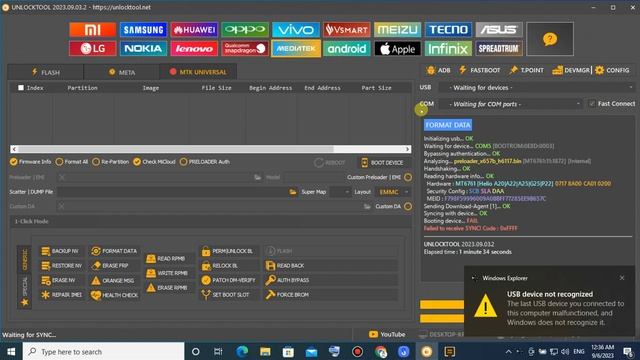The width and height of the screenshot is (640, 360).
Task: Toggle the Fast Connect checkbox
Action: pyautogui.click(x=591, y=104)
